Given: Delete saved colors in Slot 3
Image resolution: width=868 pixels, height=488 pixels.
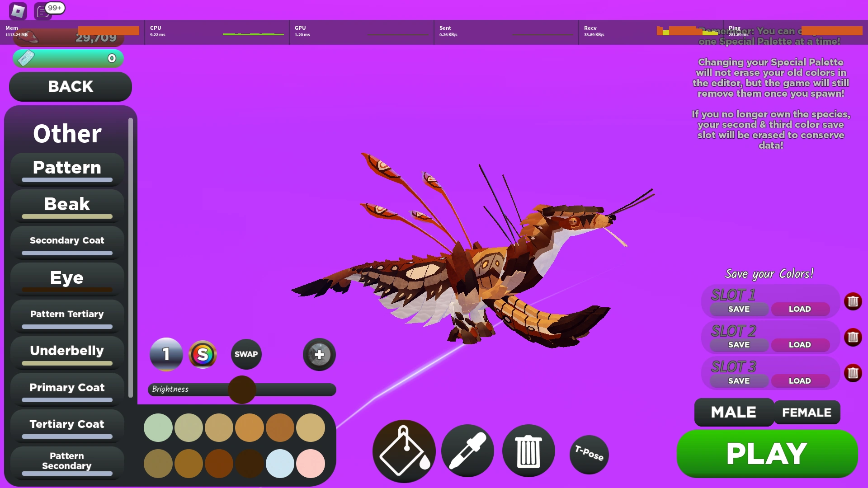Looking at the screenshot, I should (x=853, y=373).
